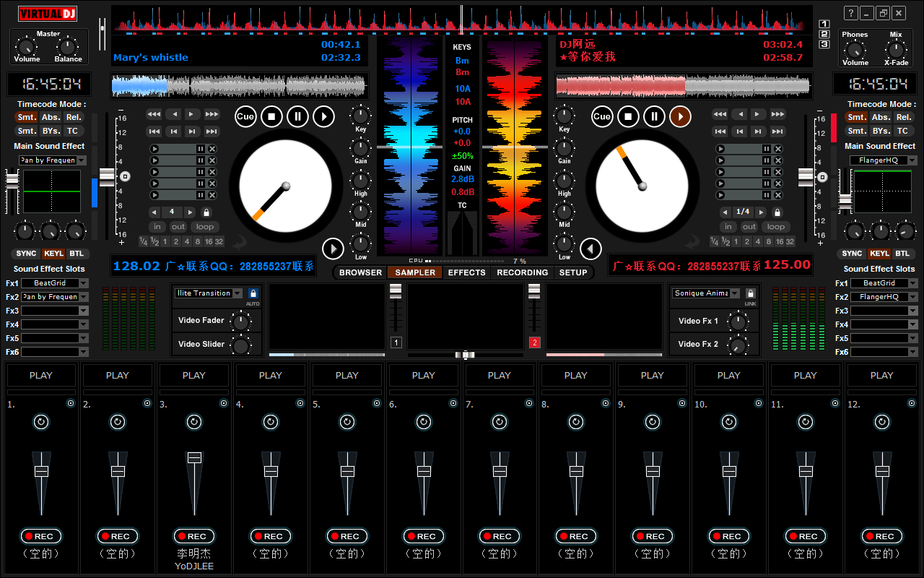Switch to the BROWSER tab
The width and height of the screenshot is (924, 578).
point(359,272)
